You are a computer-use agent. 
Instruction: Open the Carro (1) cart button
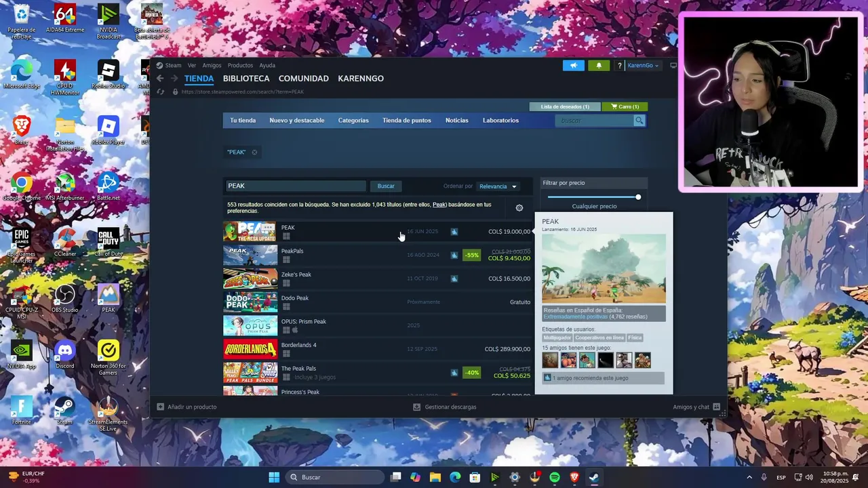(625, 106)
